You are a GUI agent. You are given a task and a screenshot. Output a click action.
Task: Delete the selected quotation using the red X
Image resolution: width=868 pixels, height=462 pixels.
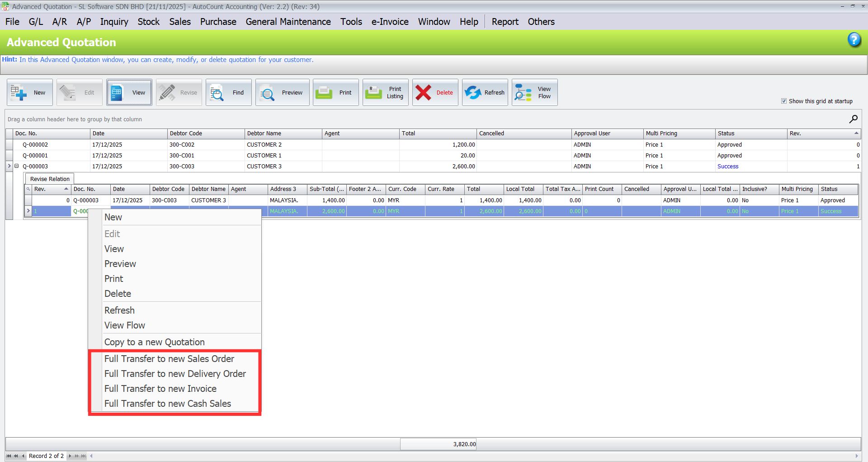(435, 92)
